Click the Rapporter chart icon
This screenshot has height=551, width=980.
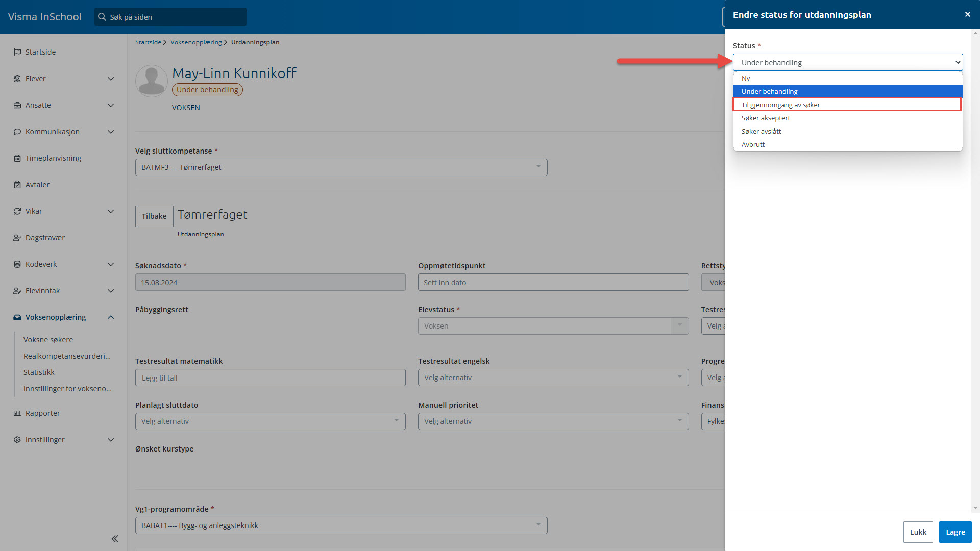(17, 413)
